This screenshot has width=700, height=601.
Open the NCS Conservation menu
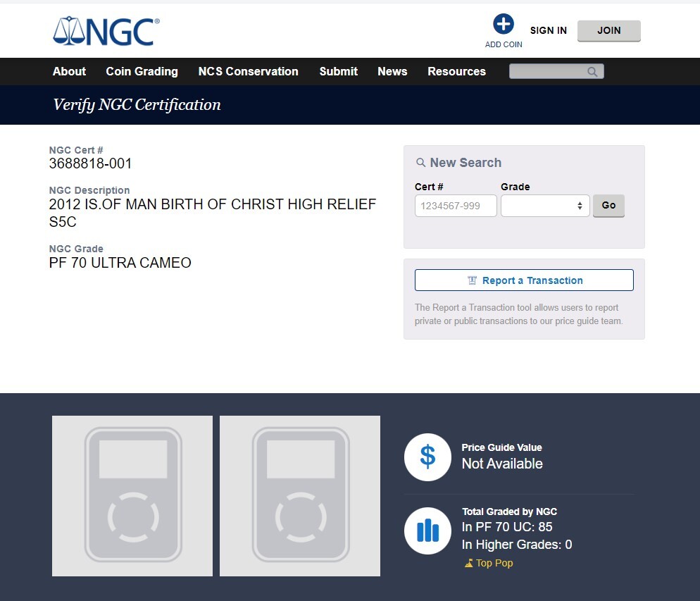248,71
